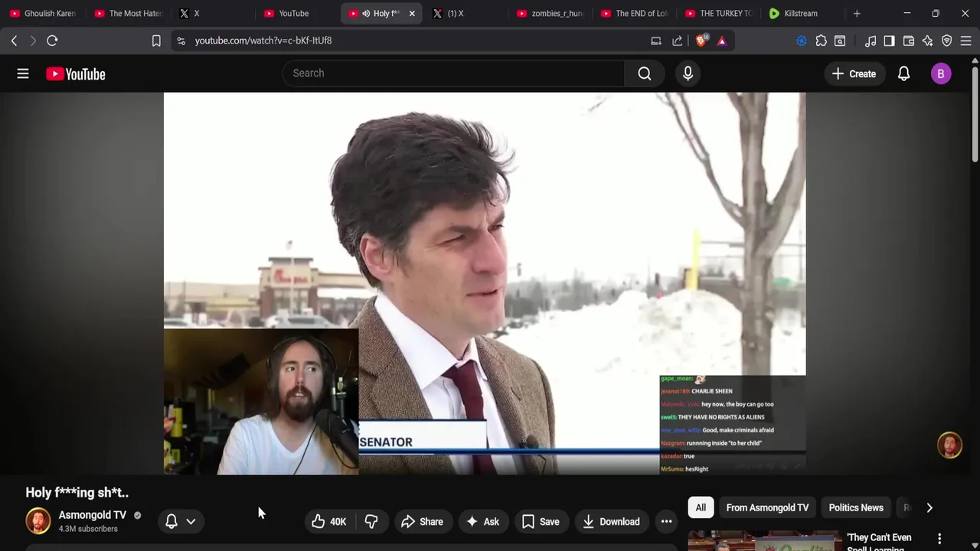The image size is (980, 551).
Task: Open a new browser tab
Action: (x=857, y=13)
